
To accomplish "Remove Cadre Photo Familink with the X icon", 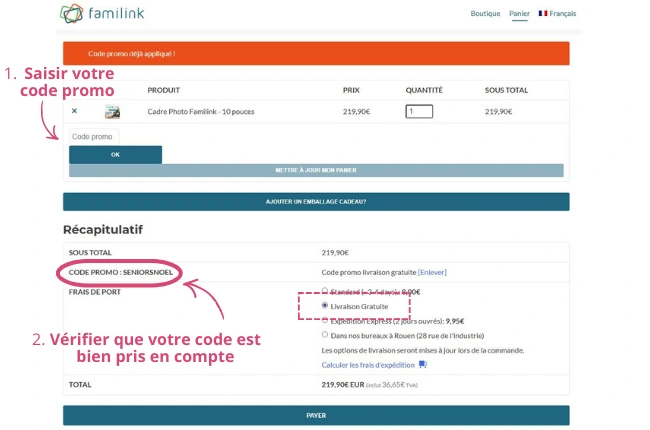I will point(74,111).
